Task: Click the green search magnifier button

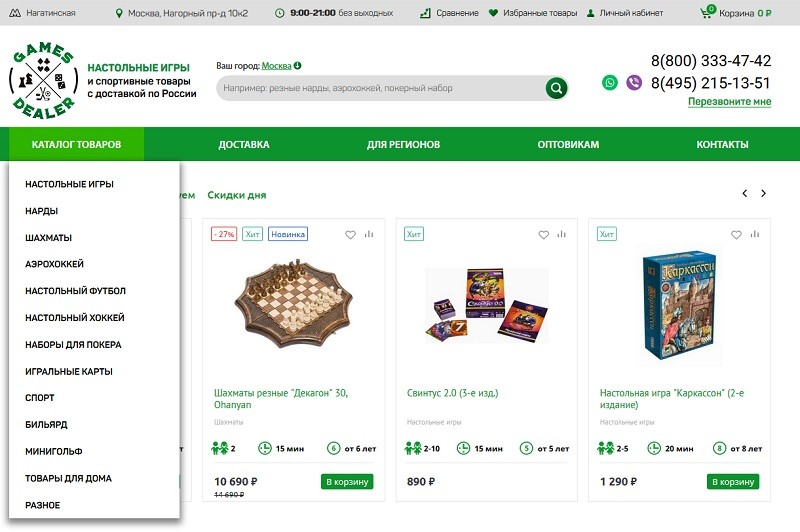Action: tap(556, 88)
